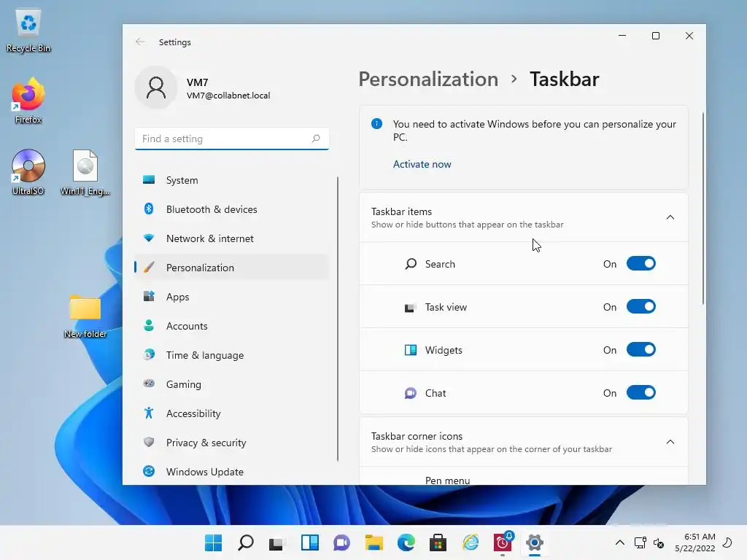Image resolution: width=747 pixels, height=560 pixels.
Task: Click the Gaming controller icon
Action: click(149, 384)
